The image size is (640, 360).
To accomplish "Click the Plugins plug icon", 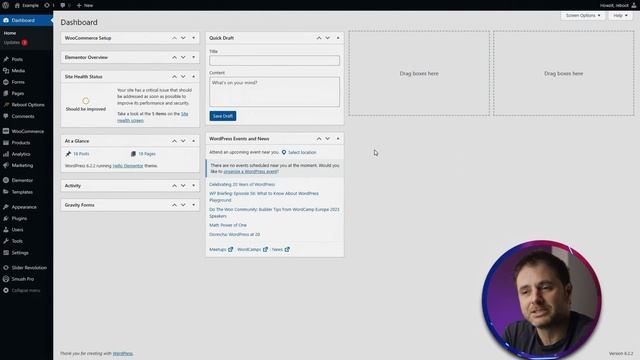I will coord(6,218).
